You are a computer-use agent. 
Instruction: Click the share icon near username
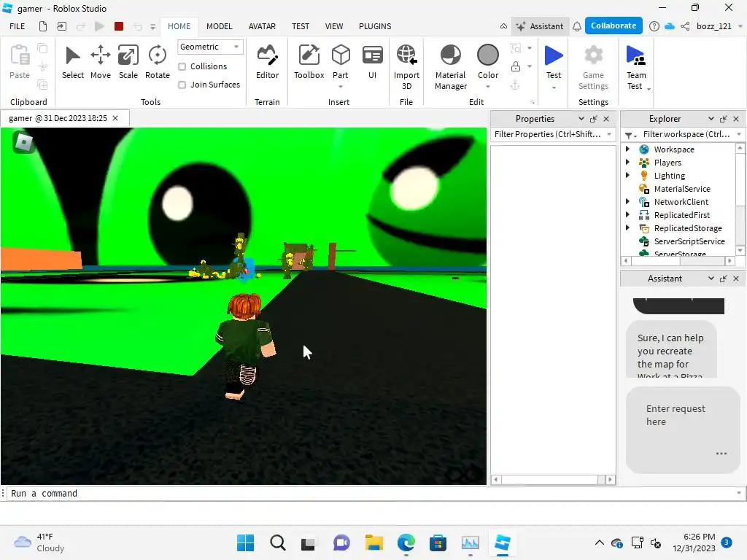tap(685, 26)
